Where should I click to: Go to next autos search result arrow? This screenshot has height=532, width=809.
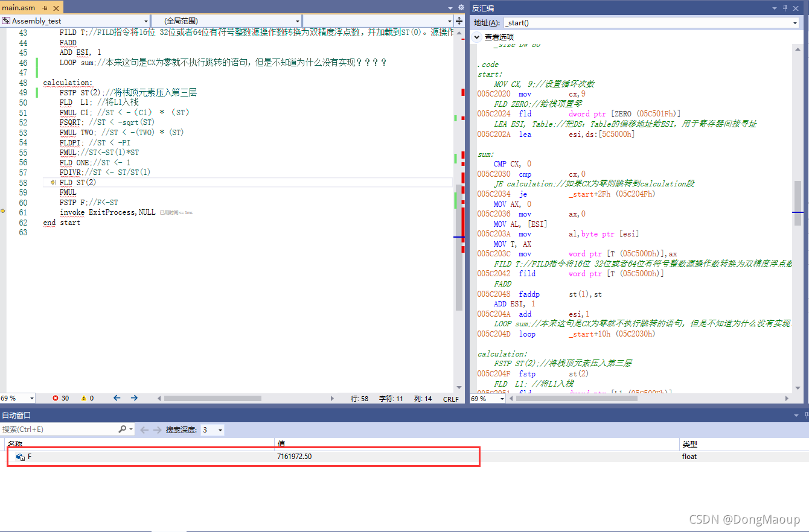(158, 430)
